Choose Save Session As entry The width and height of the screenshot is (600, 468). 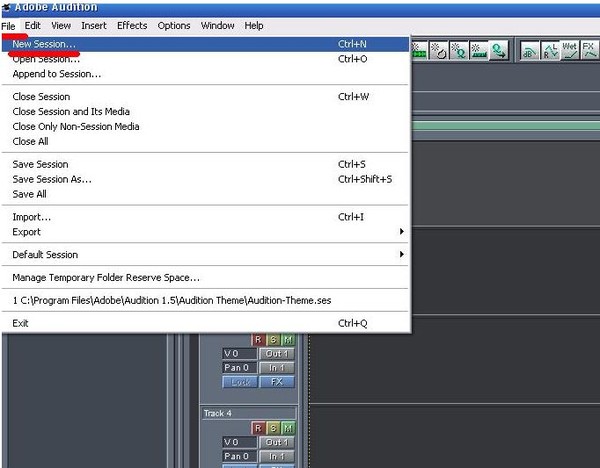(x=206, y=179)
